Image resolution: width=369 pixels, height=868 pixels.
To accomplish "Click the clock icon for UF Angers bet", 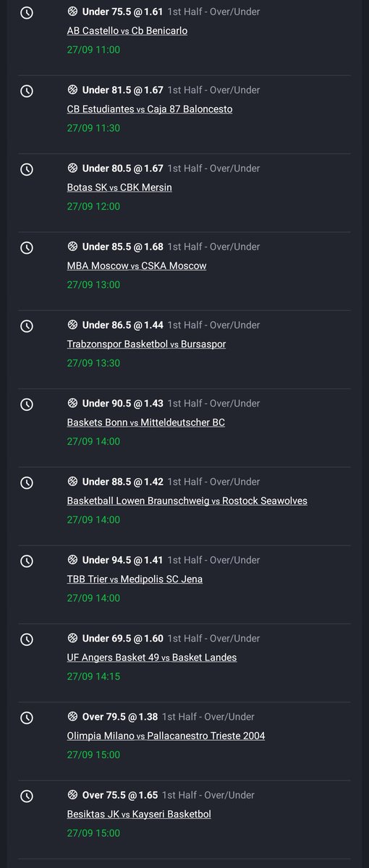I will tap(27, 639).
